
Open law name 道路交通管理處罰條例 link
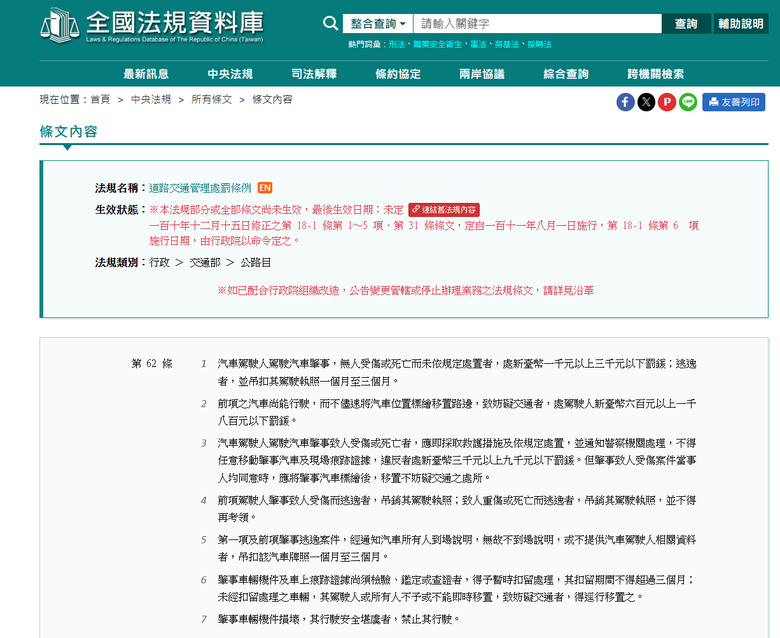(200, 188)
